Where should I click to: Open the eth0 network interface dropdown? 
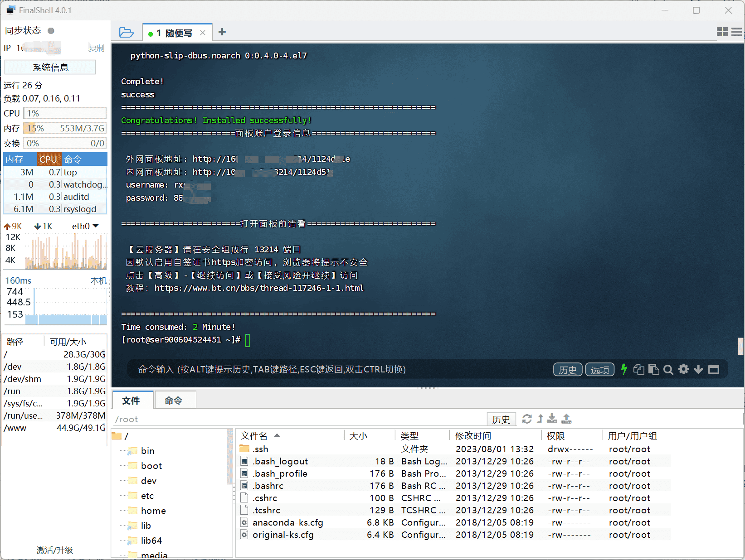point(85,226)
